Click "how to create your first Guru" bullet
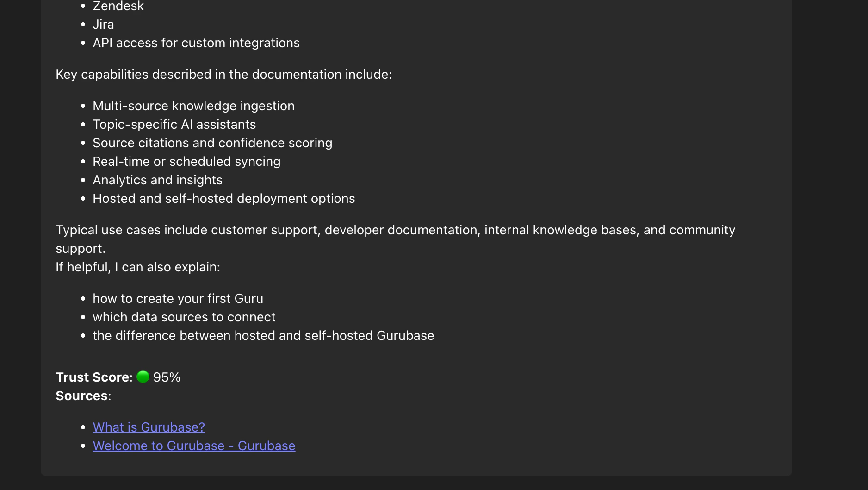 (178, 298)
